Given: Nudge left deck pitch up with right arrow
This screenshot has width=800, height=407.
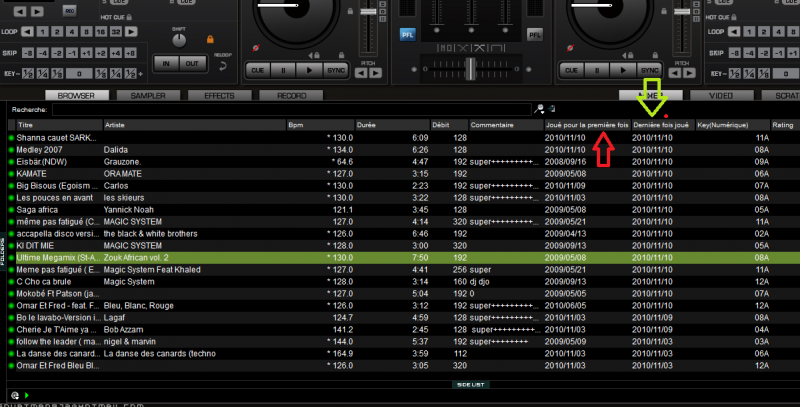Looking at the screenshot, I should click(376, 73).
